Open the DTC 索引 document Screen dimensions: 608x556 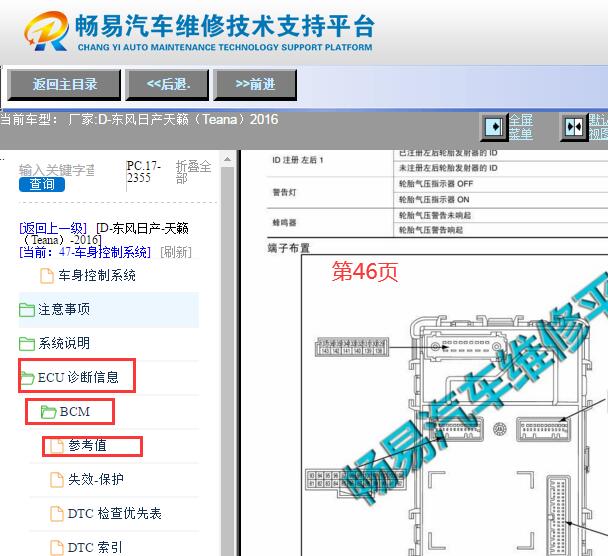[95, 547]
